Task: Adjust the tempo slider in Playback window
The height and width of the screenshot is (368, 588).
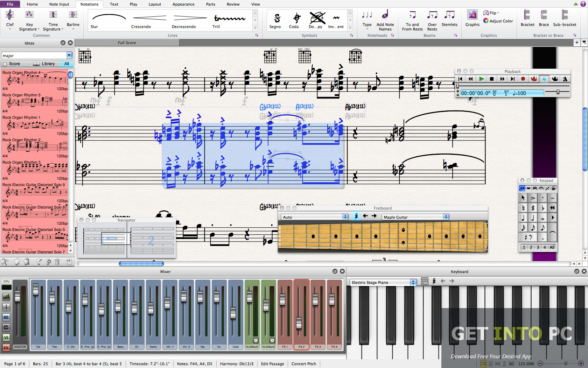Action: click(558, 92)
